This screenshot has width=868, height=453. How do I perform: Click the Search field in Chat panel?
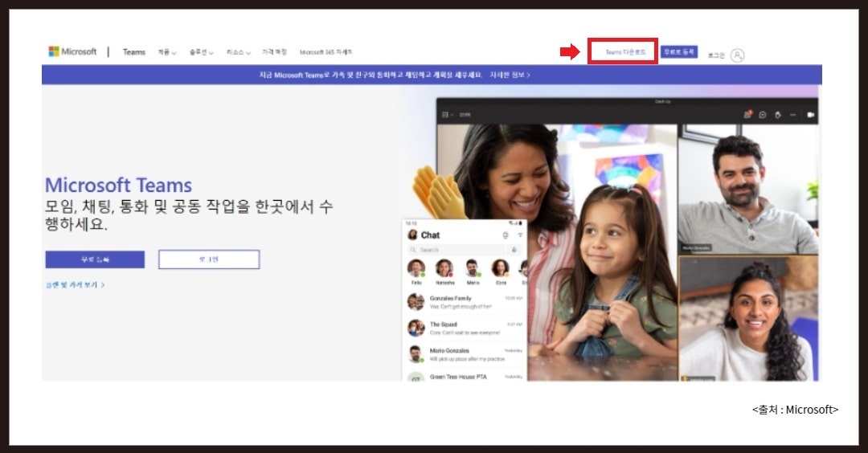click(465, 250)
